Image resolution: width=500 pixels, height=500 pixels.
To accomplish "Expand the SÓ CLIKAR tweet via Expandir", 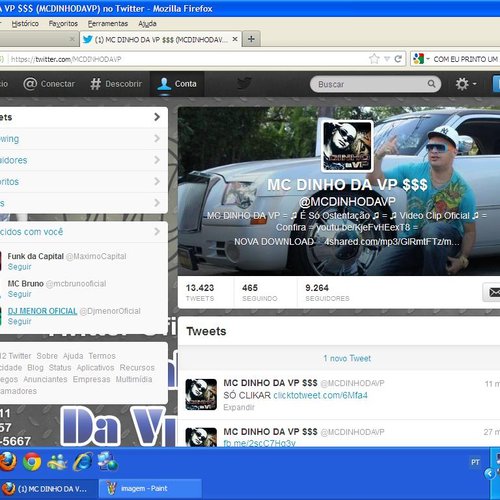I will [239, 407].
